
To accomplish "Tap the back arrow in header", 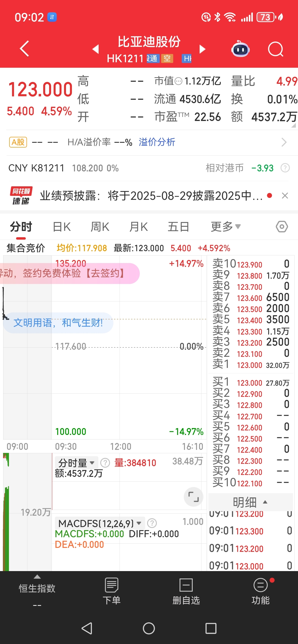I will coord(25,49).
